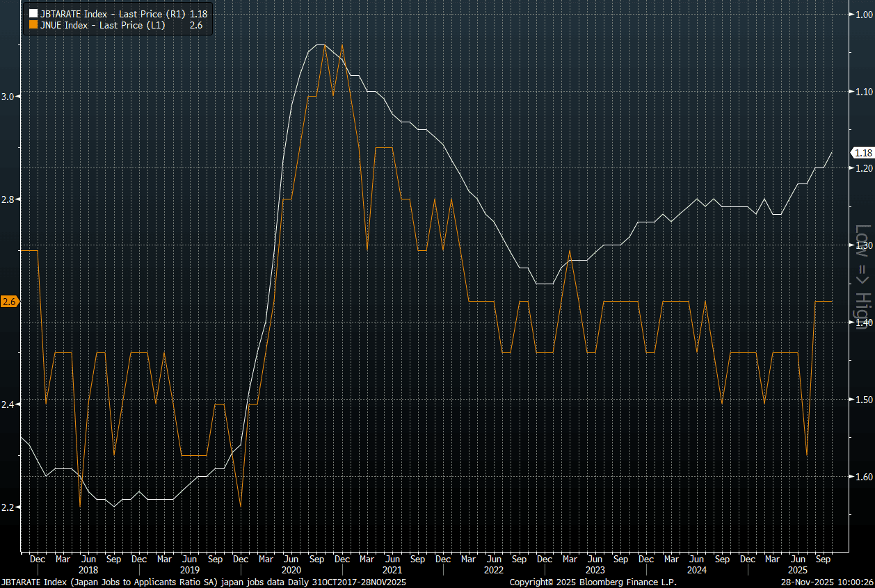Select the 2025 year label on time axis
Viewport: 875px width, 588px height.
[797, 570]
